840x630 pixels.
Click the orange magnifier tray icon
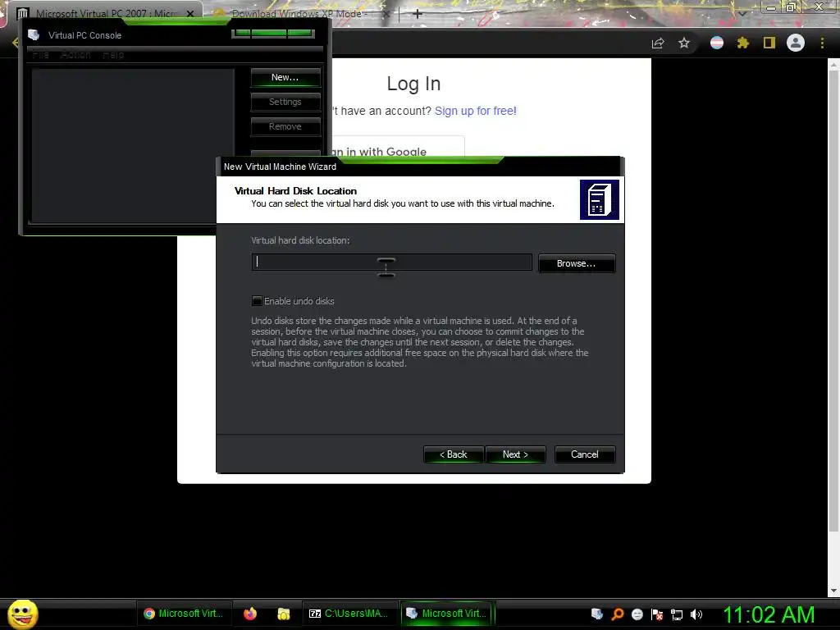618,614
